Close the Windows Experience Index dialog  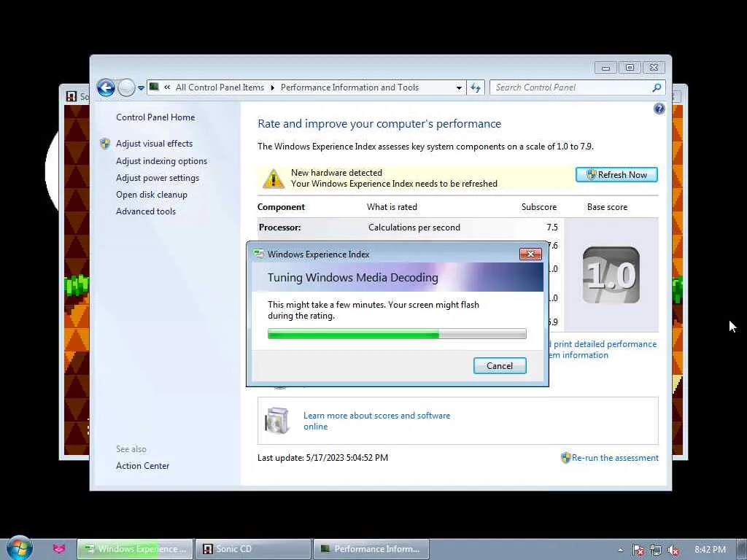(530, 254)
